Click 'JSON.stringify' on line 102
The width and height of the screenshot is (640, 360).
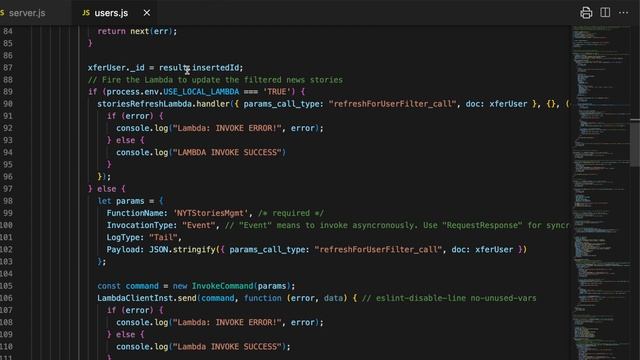182,250
